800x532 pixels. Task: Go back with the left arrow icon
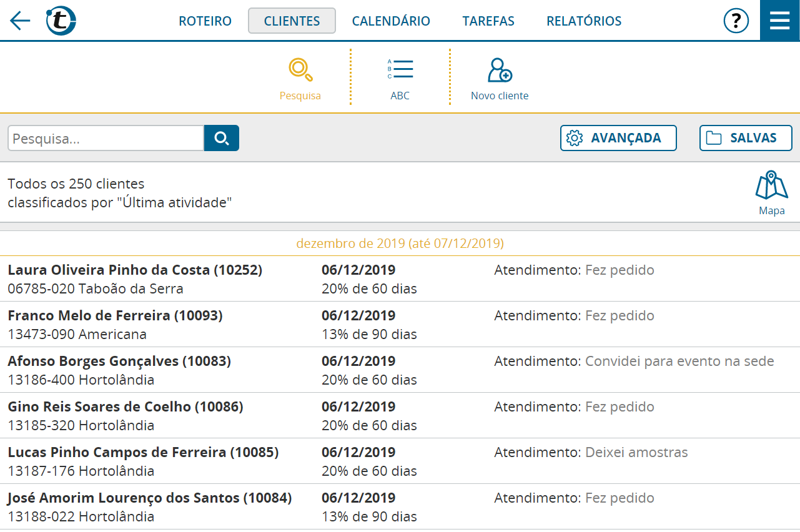pyautogui.click(x=20, y=21)
